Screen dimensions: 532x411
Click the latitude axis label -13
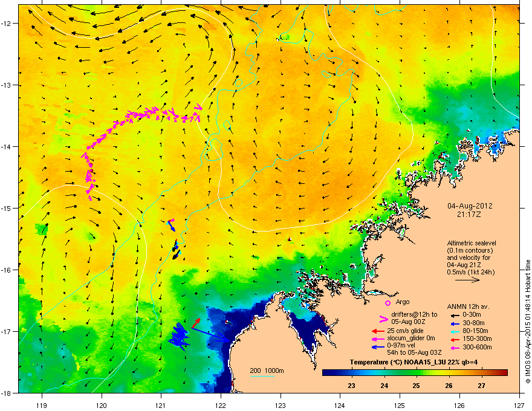[x=7, y=85]
